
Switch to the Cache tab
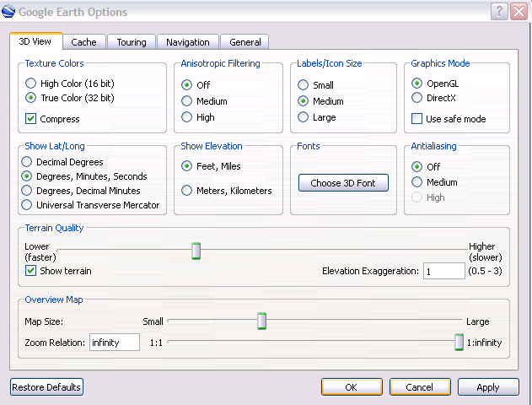tap(83, 42)
